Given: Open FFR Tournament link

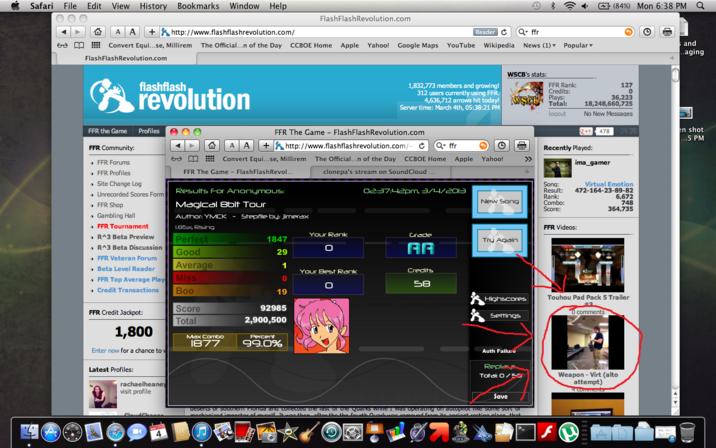Looking at the screenshot, I should pyautogui.click(x=122, y=227).
